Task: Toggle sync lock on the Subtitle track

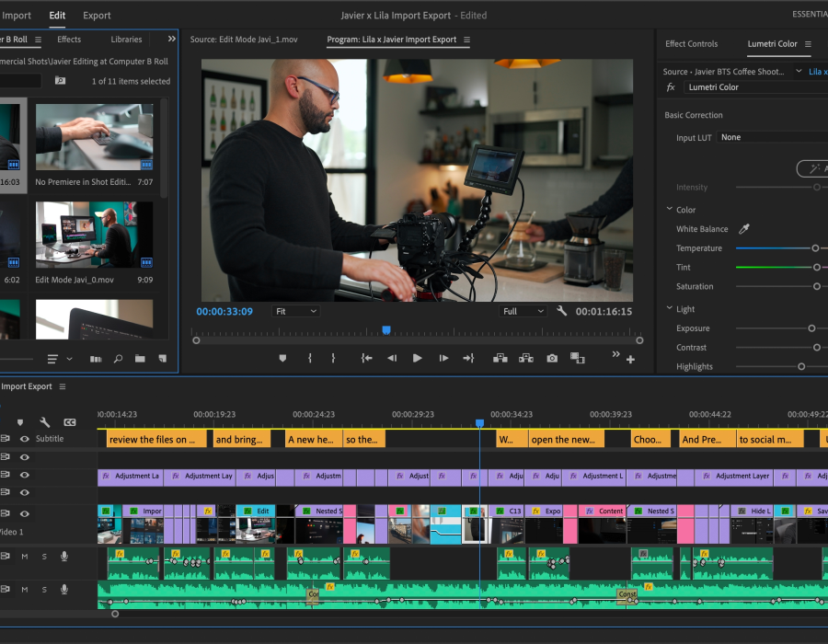Action: click(x=6, y=438)
